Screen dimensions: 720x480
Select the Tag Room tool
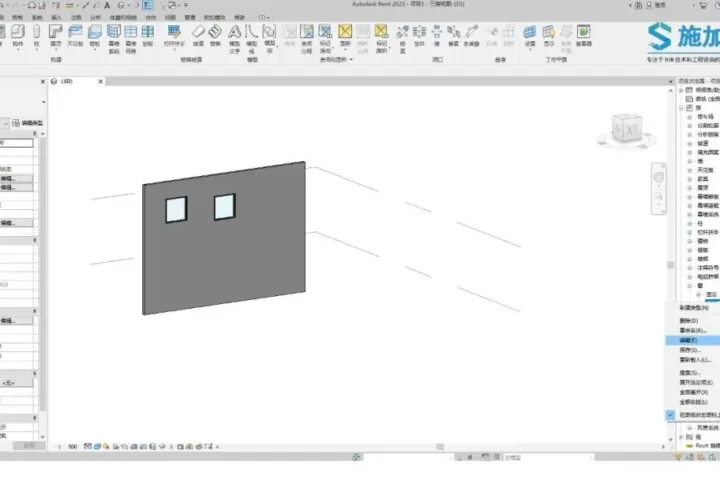point(326,39)
